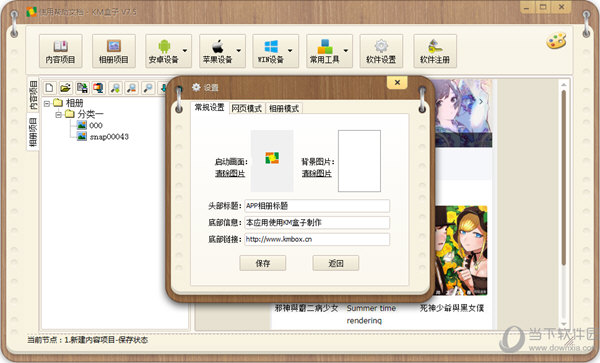Open 软件注册 key button
Screen dimensions: 600x363
pyautogui.click(x=435, y=51)
